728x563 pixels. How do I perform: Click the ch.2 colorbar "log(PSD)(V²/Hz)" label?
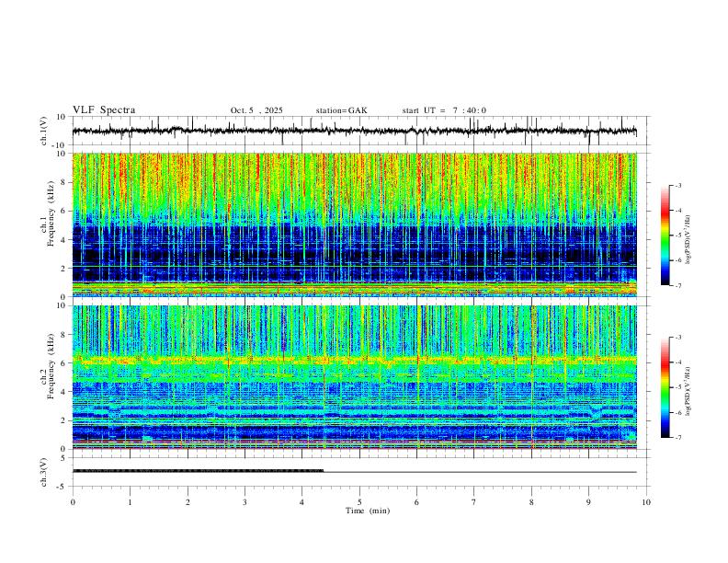[x=688, y=391]
